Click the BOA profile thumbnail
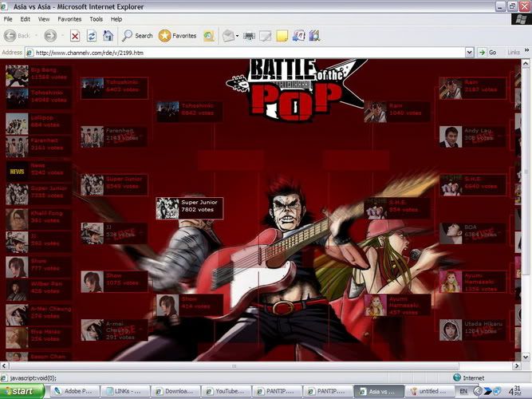This screenshot has height=399, width=532. (x=451, y=233)
